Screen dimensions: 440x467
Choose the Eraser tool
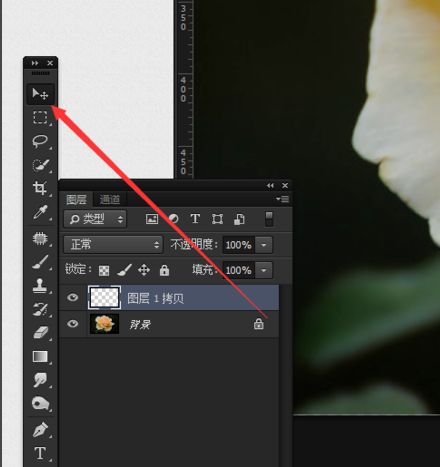pyautogui.click(x=40, y=333)
